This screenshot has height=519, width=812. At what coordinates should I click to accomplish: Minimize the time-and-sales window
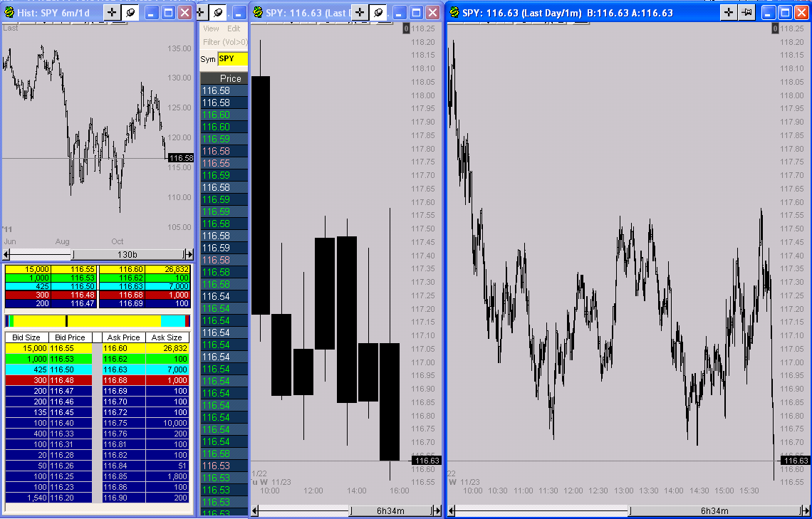click(239, 12)
